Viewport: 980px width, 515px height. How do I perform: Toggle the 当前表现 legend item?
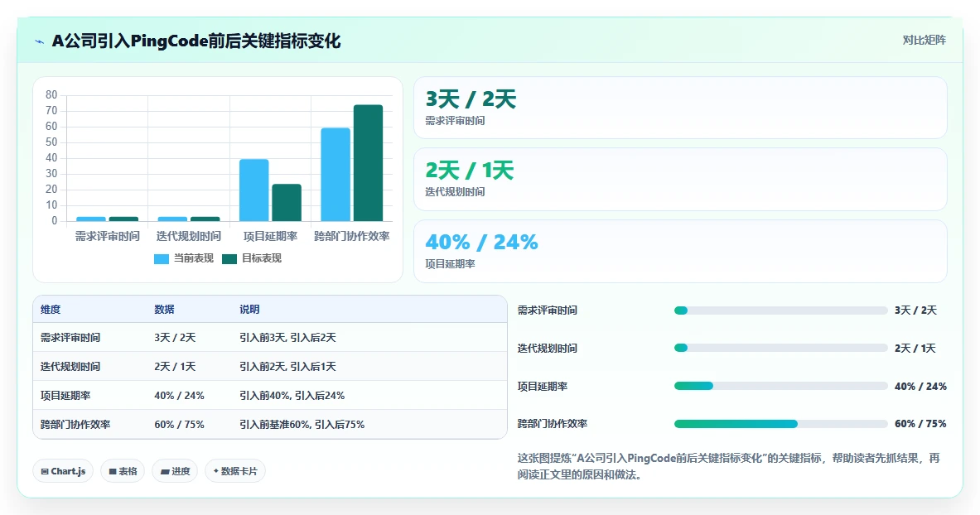pos(184,258)
